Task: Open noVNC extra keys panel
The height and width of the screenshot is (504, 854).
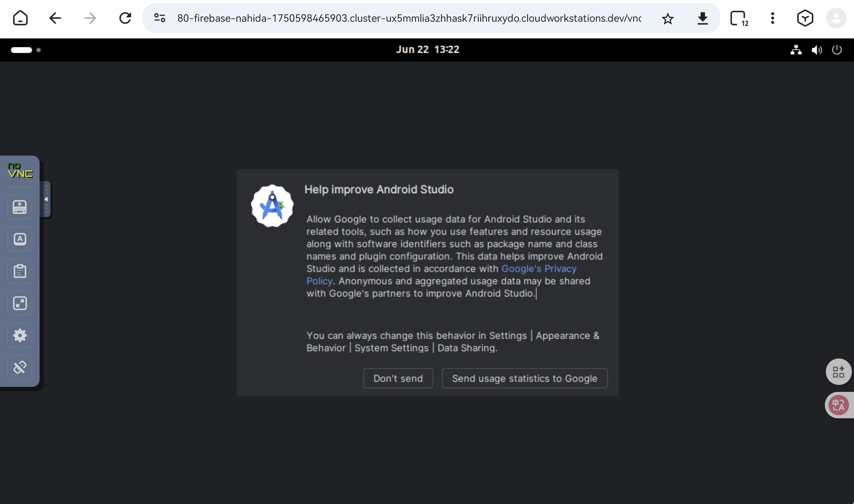Action: [x=20, y=239]
